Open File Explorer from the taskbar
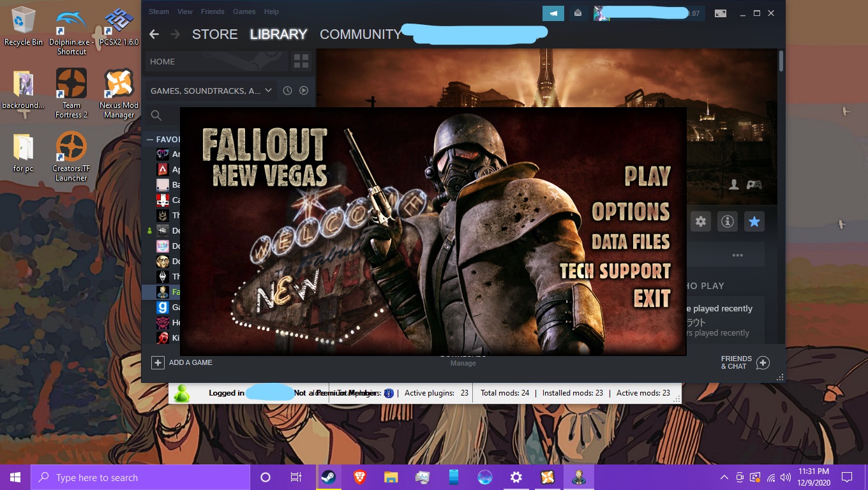The image size is (868, 490). tap(391, 477)
